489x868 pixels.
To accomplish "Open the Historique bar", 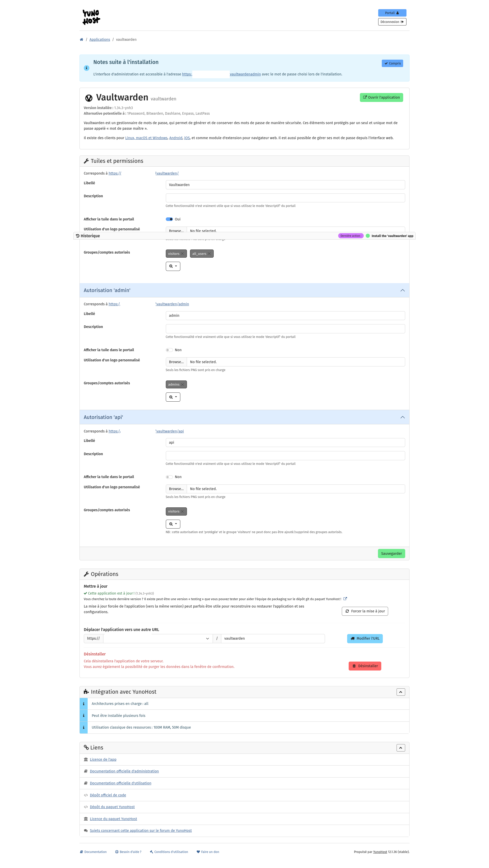I will click(90, 236).
